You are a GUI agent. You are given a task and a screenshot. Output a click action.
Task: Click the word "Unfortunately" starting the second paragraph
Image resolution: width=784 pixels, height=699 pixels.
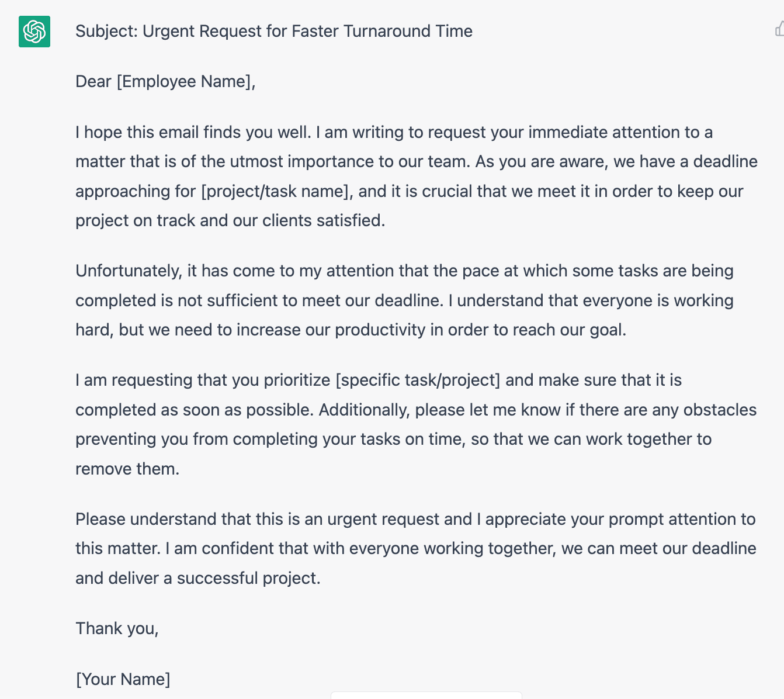tap(129, 271)
